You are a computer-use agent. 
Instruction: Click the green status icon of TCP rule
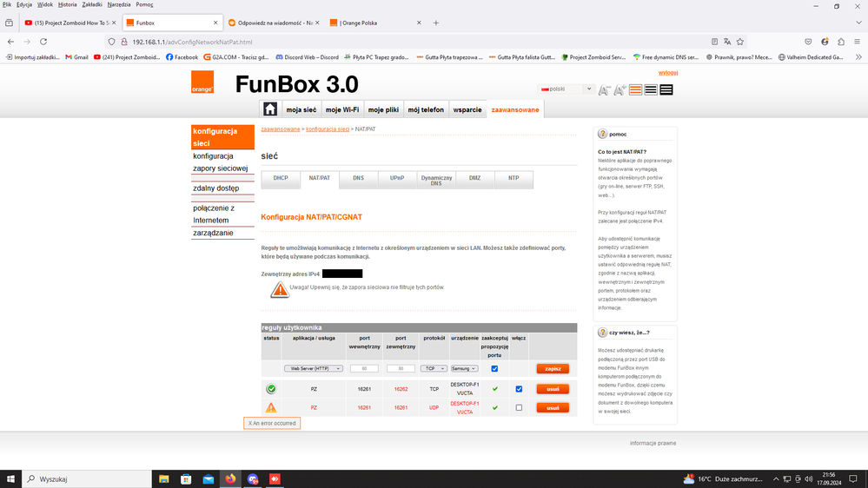click(271, 389)
